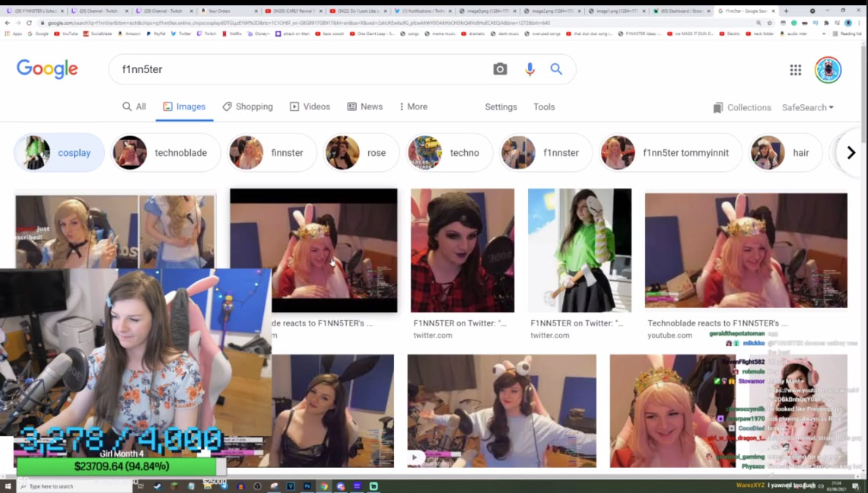Viewport: 868px width, 493px height.
Task: Switch to the News tab
Action: point(365,107)
